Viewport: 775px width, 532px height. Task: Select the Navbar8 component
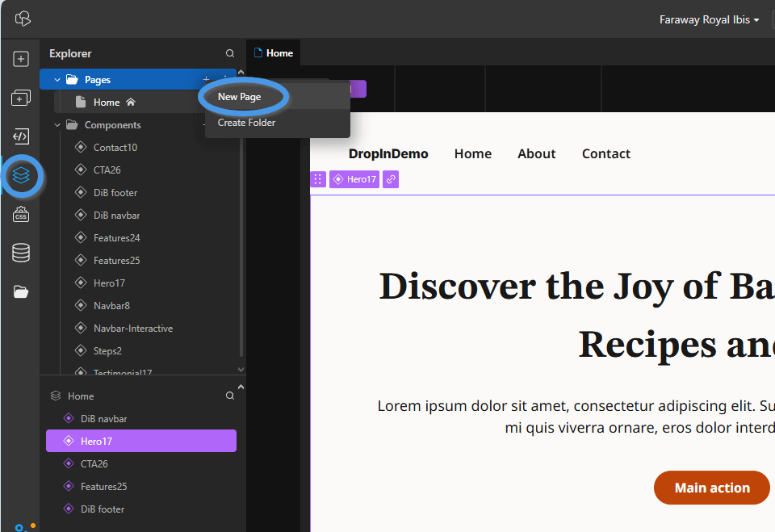[x=111, y=305]
